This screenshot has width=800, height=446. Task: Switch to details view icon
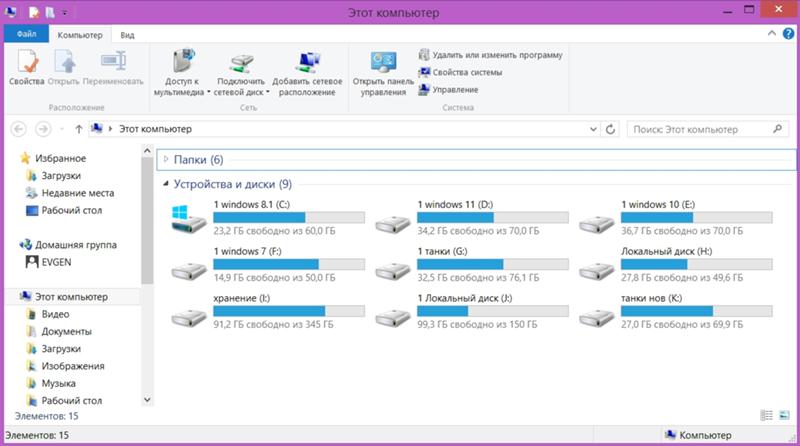pos(766,415)
